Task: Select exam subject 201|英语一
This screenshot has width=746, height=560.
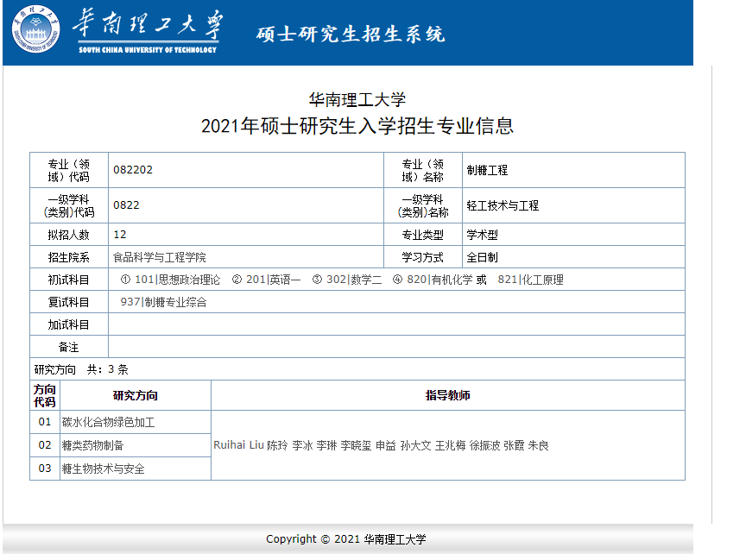Action: 274,280
